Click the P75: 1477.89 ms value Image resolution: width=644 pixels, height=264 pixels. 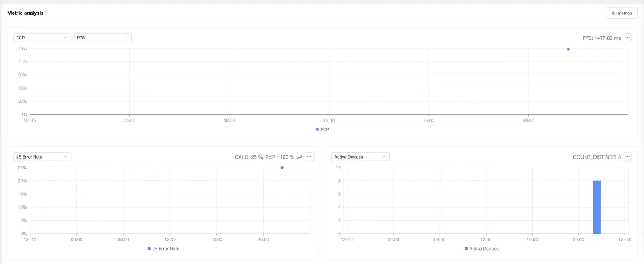(x=601, y=38)
